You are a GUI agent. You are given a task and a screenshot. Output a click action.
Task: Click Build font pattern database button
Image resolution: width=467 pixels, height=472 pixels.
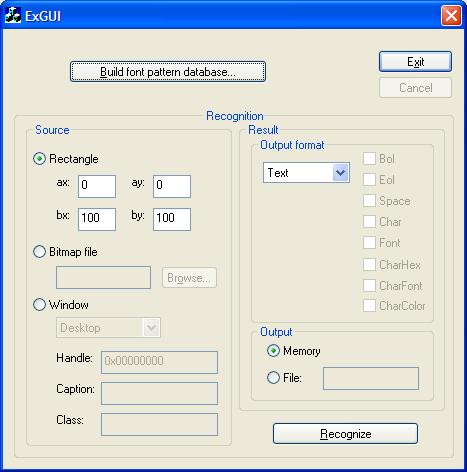168,71
